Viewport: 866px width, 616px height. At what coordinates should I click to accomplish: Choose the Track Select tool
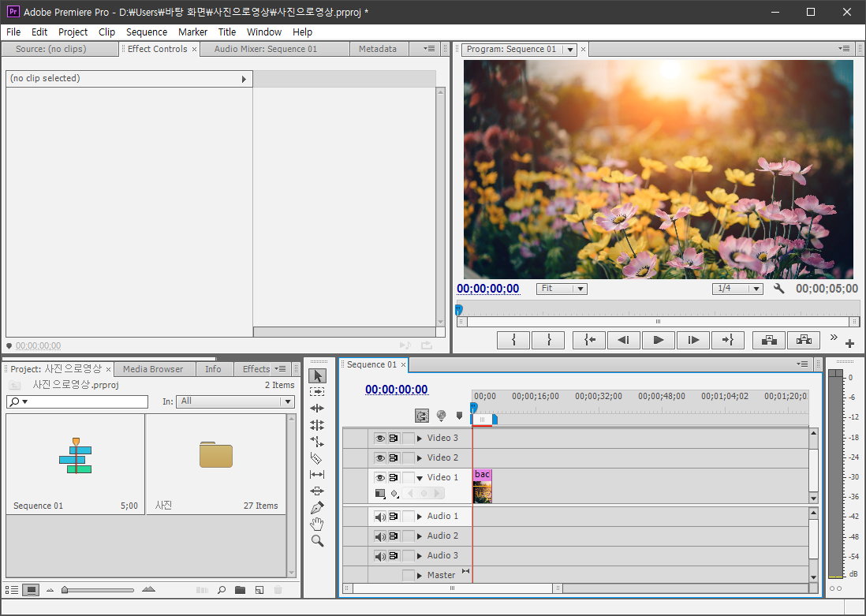coord(317,392)
